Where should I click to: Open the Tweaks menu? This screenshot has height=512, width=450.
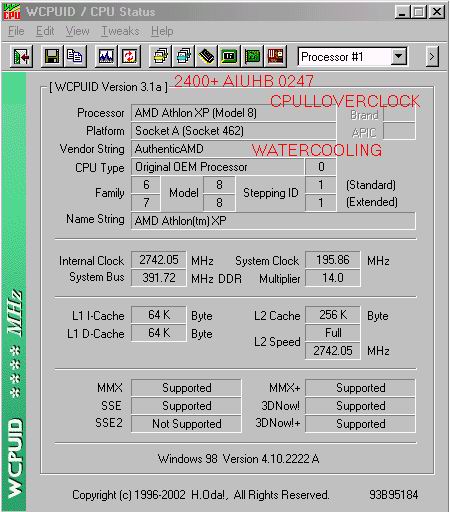pos(120,31)
